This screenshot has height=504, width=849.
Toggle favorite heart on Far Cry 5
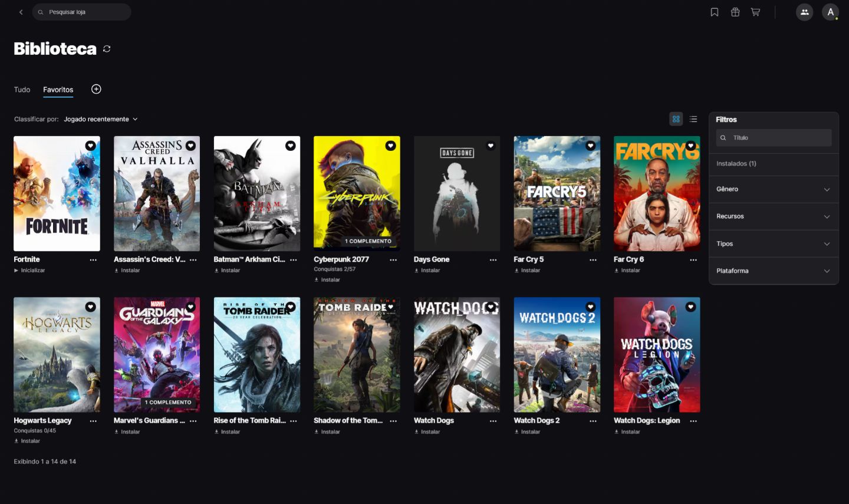pyautogui.click(x=590, y=146)
